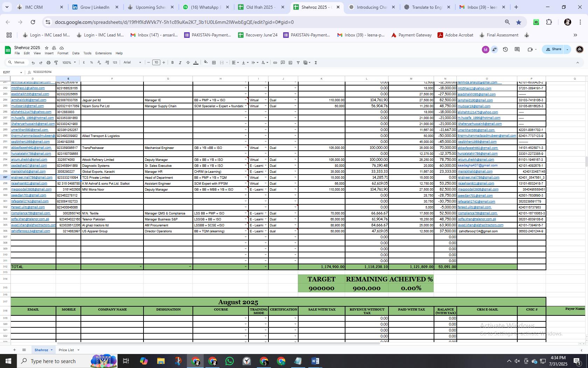Check cloud save status icon
Viewport: 588px width, 368px height.
pos(62,48)
